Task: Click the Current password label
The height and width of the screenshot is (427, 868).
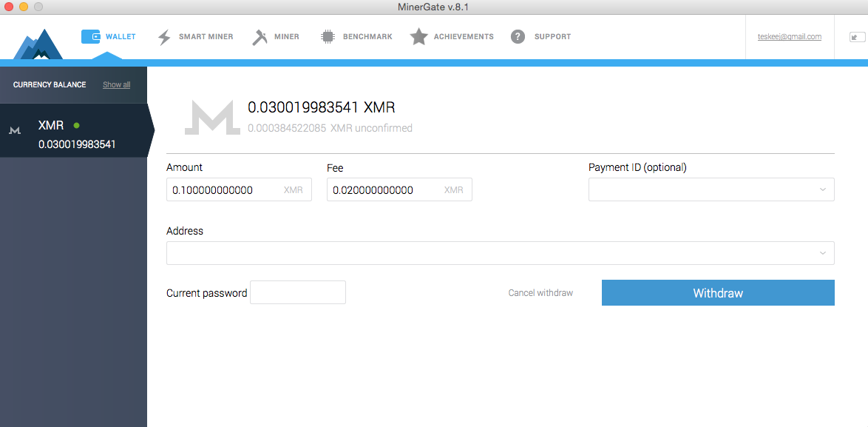Action: pos(207,293)
